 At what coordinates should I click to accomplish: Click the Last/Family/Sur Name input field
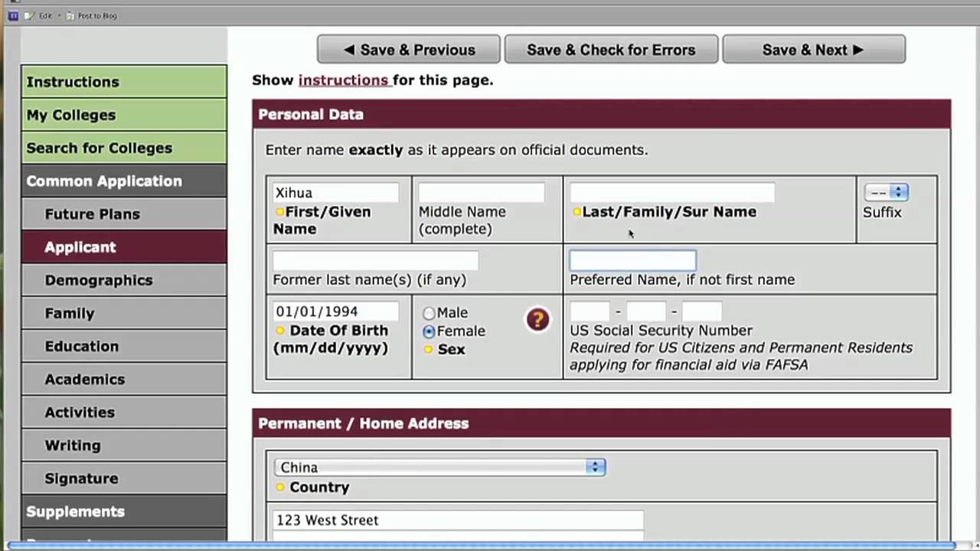(672, 193)
